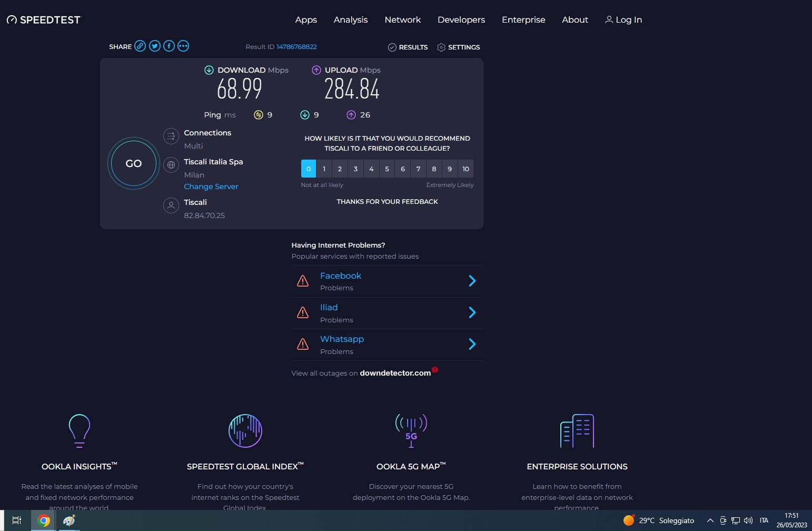Click the upload arrow icon
This screenshot has width=812, height=531.
tap(316, 70)
